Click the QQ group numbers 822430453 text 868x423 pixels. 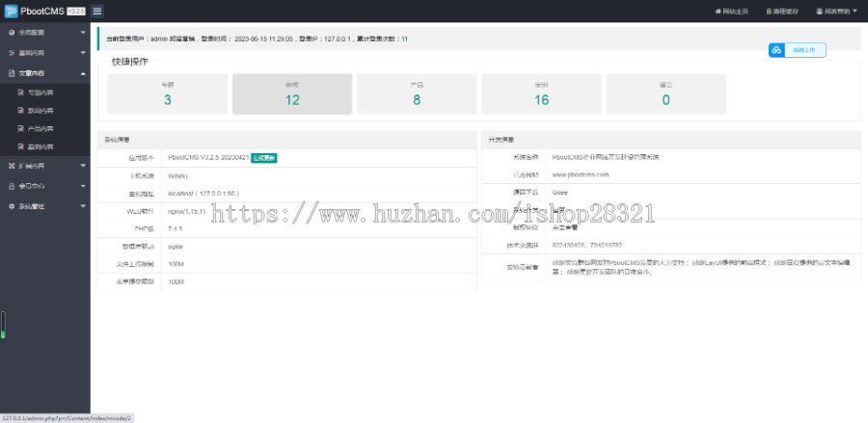pos(586,245)
